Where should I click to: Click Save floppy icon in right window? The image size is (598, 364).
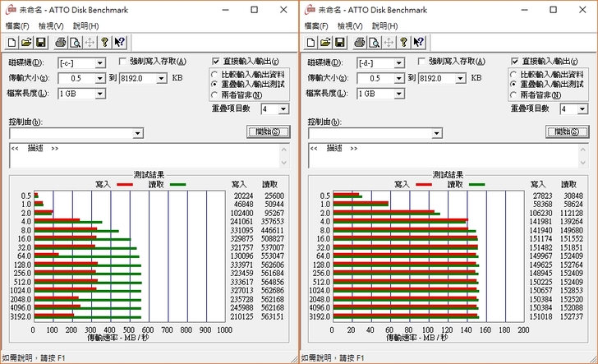339,43
